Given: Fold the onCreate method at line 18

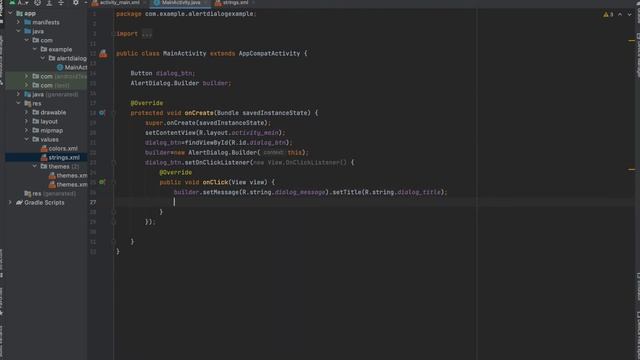Looking at the screenshot, I should point(114,113).
